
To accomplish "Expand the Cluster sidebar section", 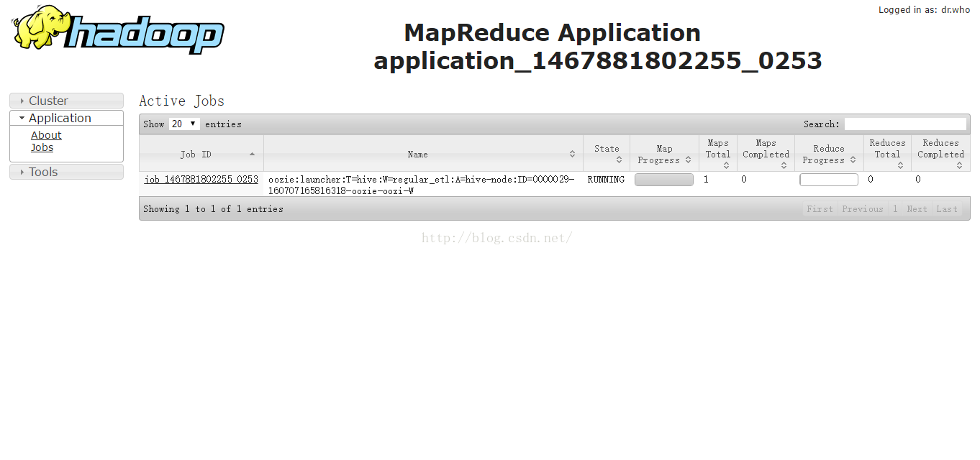I will pos(66,101).
